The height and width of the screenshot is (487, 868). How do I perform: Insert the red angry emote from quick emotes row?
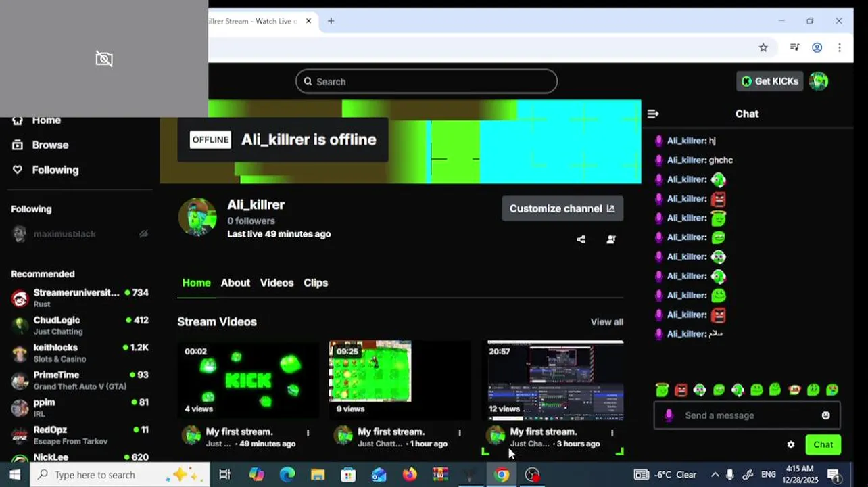(681, 390)
